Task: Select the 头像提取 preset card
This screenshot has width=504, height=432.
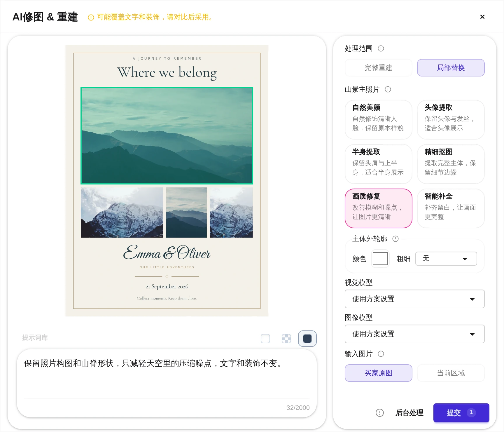Action: [x=451, y=120]
